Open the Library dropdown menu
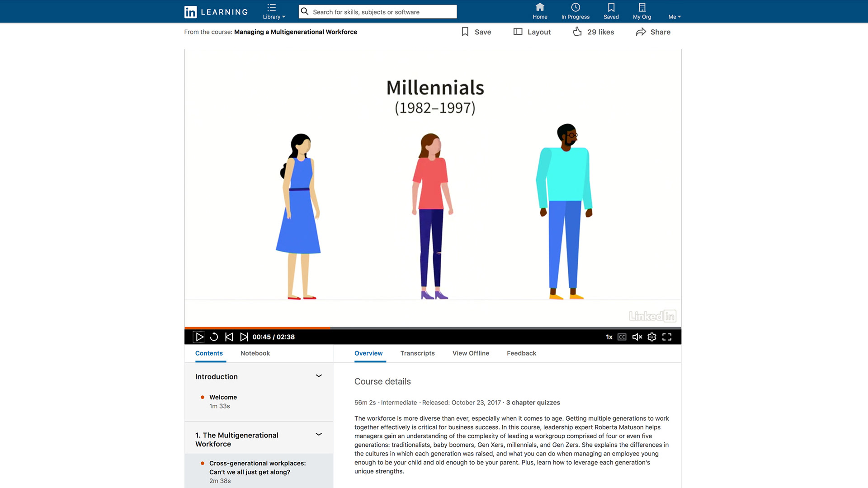 (x=274, y=11)
